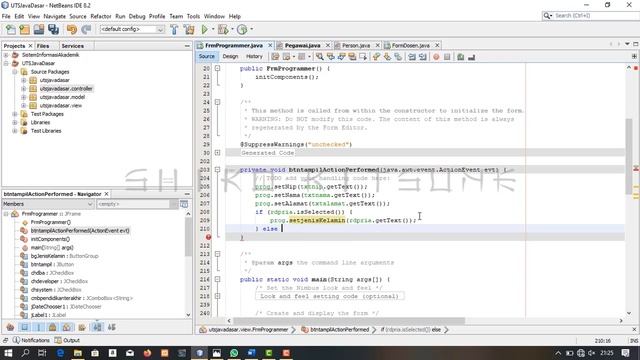Click the red Start Macro Recording icon
The width and height of the screenshot is (640, 360).
pos(436,57)
